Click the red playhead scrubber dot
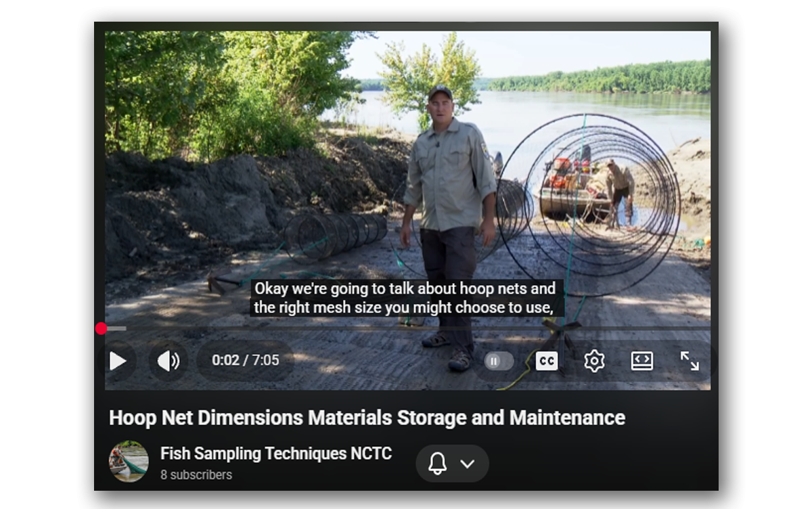Image resolution: width=812 pixels, height=509 pixels. [x=101, y=328]
